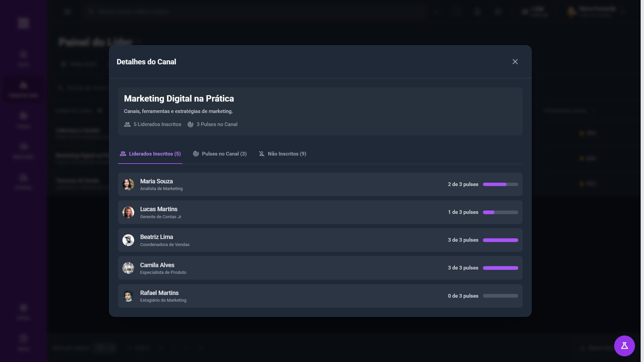Screen dimensions: 644x362
Task: Click Camila Alves' avatar
Action: [128, 268]
